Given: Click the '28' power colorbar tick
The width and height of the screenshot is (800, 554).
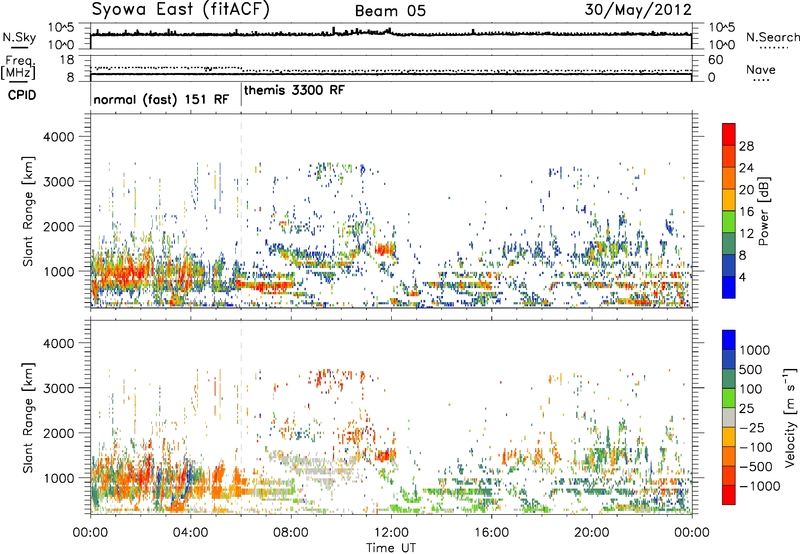Looking at the screenshot, I should point(746,146).
